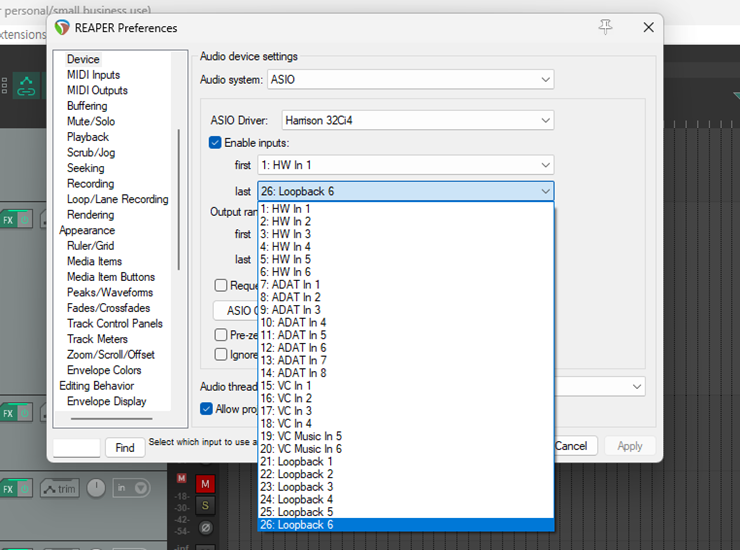
Task: Select 1: HW In 1 from list
Action: point(406,209)
